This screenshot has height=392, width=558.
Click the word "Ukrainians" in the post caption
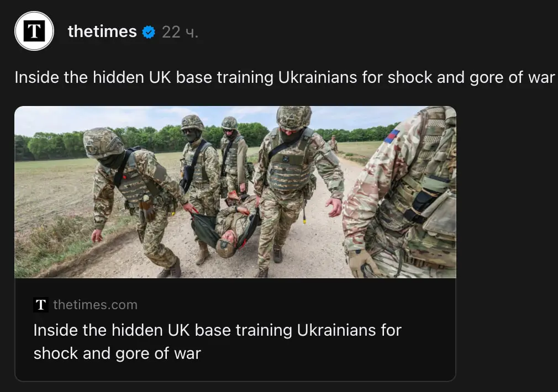(x=318, y=77)
